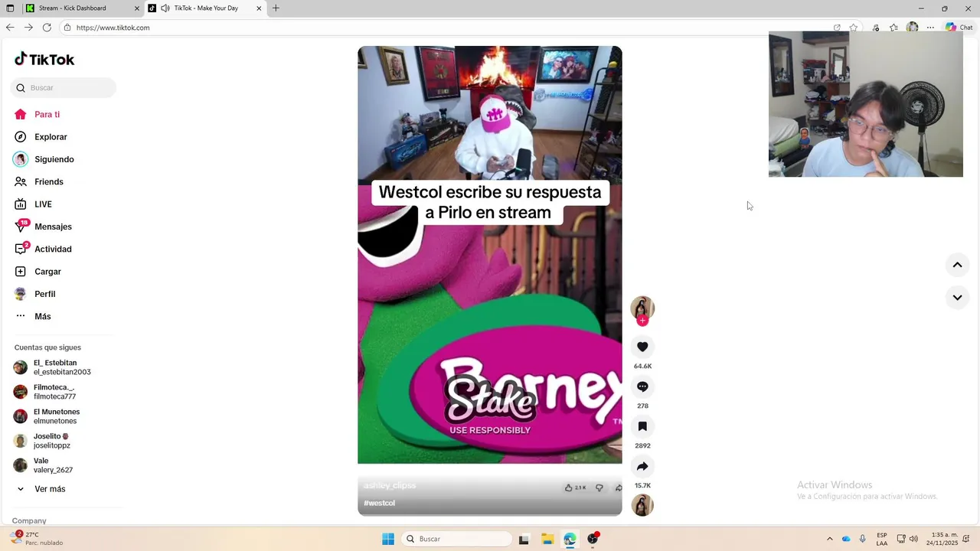Reload the page

click(47, 28)
